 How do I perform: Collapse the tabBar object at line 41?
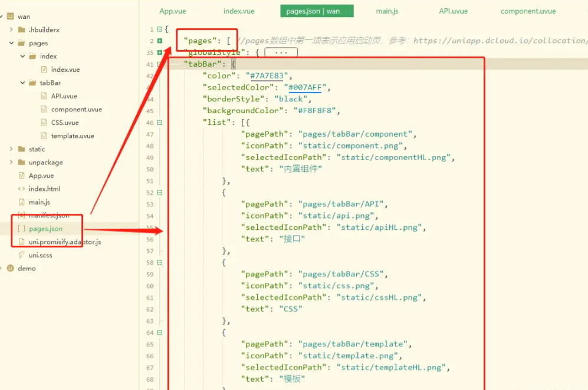[x=159, y=64]
